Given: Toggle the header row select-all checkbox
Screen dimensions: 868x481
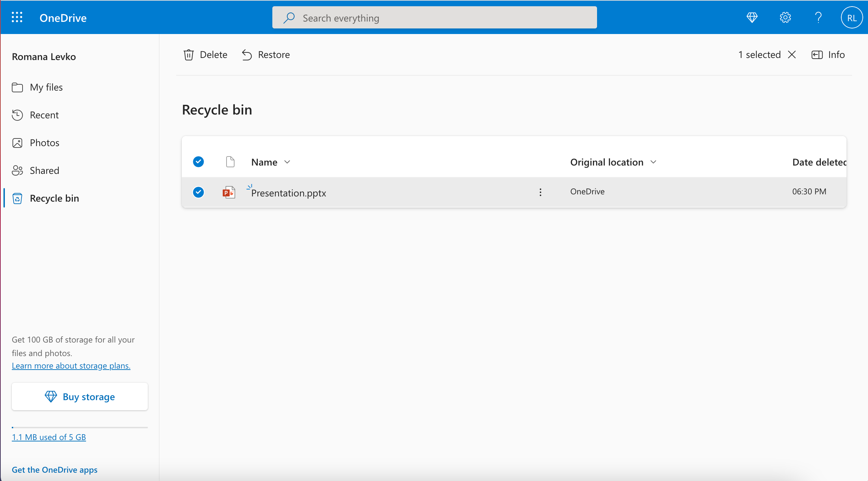Looking at the screenshot, I should tap(198, 161).
